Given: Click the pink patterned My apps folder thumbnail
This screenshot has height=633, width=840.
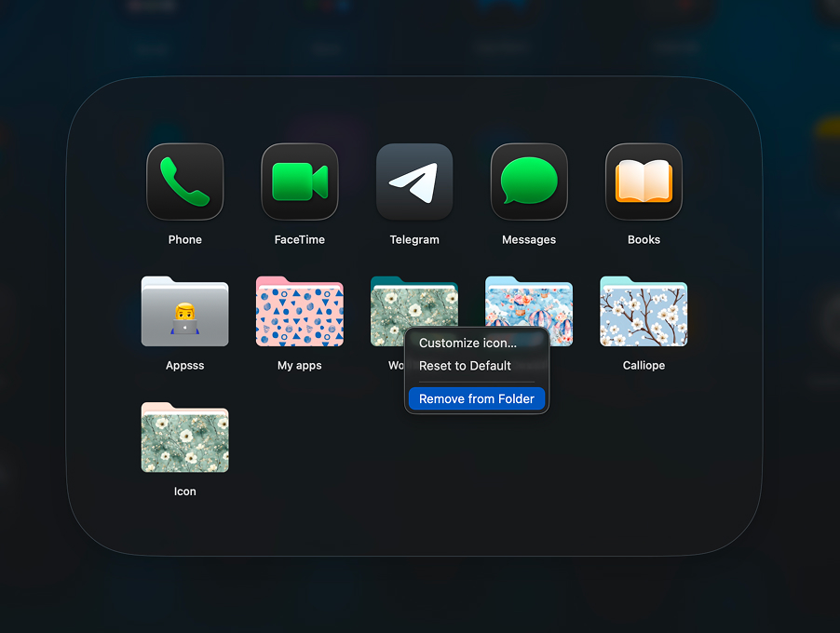Looking at the screenshot, I should [299, 311].
